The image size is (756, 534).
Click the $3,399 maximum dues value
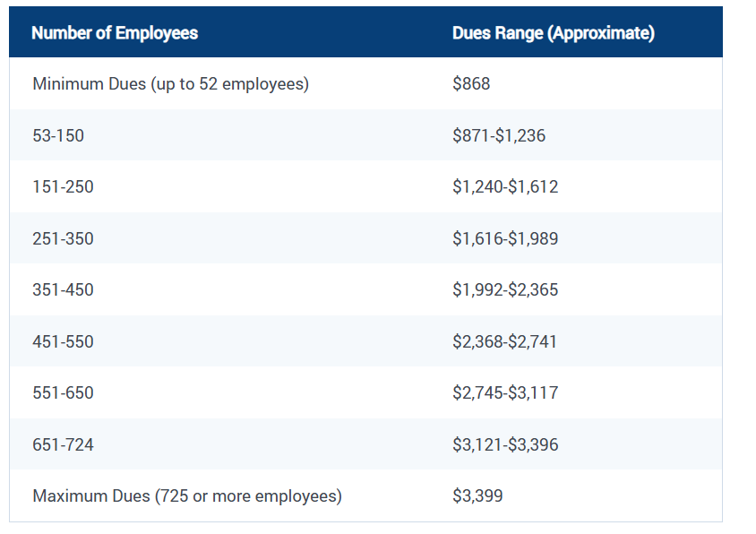[476, 496]
